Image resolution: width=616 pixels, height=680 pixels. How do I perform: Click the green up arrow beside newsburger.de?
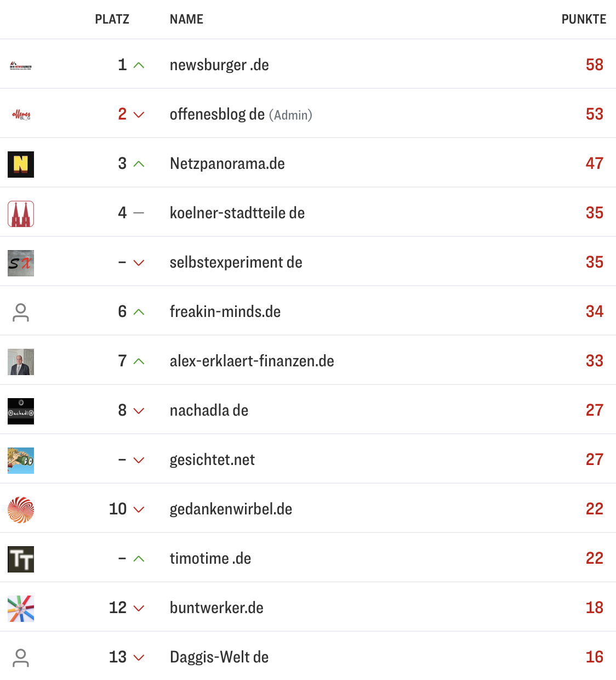(x=138, y=65)
